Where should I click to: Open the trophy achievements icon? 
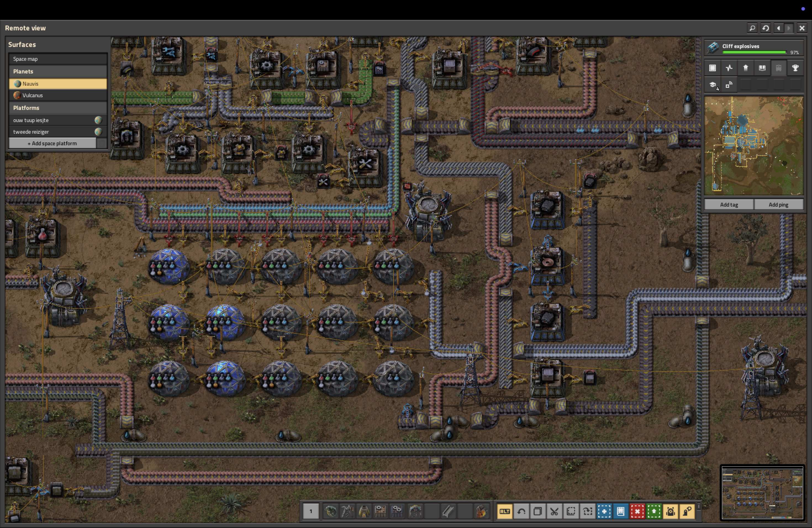click(795, 68)
